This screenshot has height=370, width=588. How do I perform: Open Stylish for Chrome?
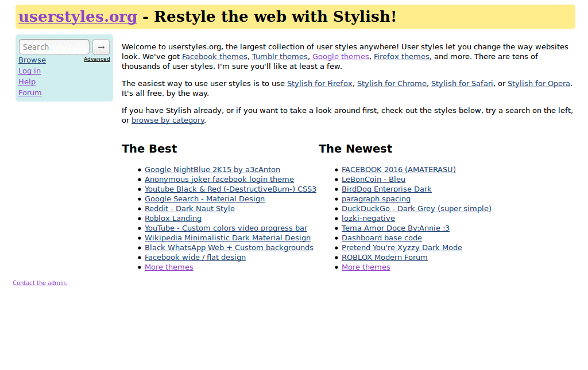[x=392, y=83]
